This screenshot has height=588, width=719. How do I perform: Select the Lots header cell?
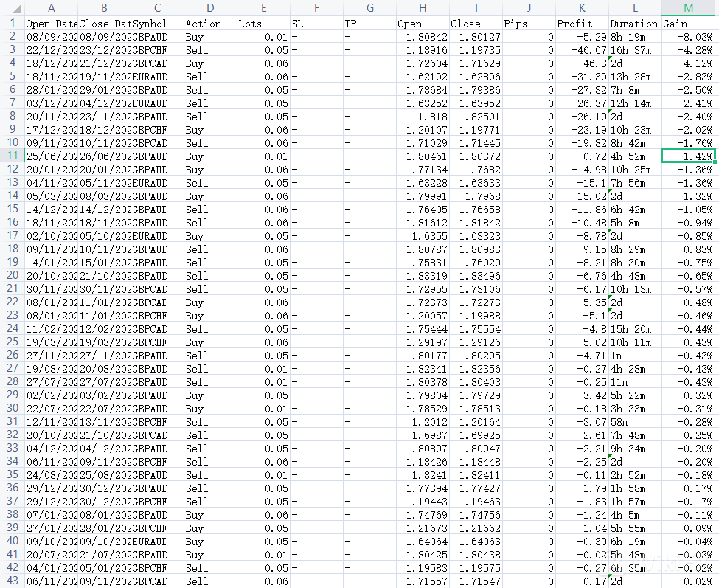(x=263, y=24)
